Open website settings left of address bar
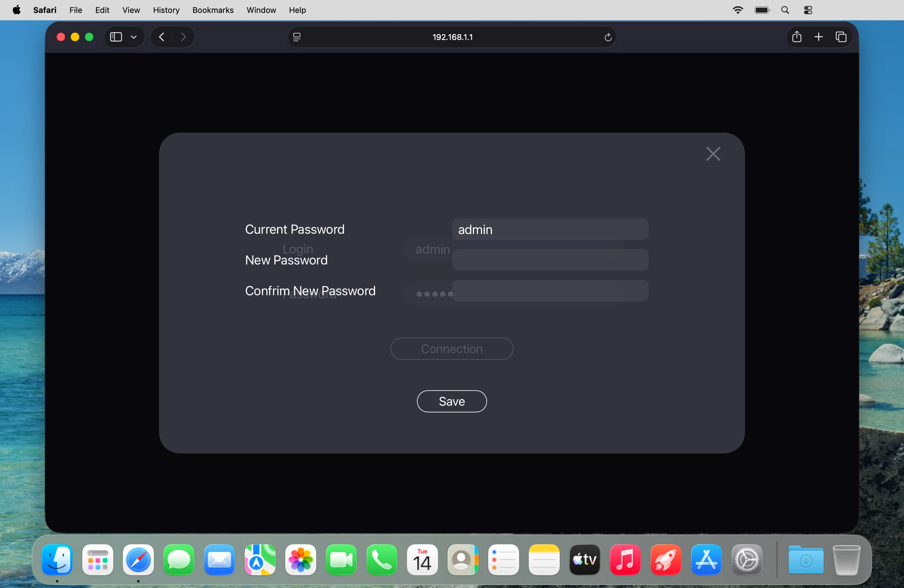 point(297,37)
